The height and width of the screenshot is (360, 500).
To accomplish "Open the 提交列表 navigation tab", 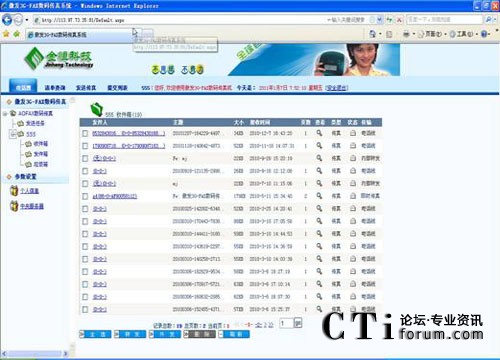I will coord(117,88).
